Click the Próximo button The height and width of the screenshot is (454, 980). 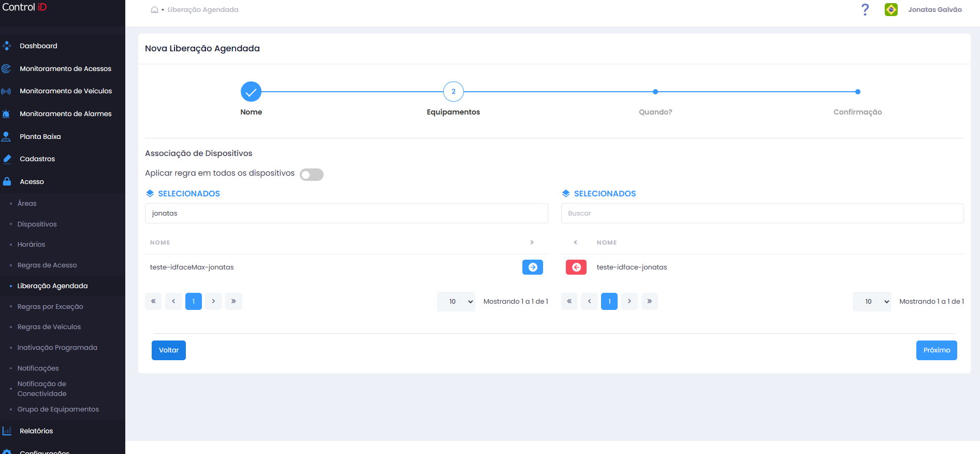(x=937, y=350)
